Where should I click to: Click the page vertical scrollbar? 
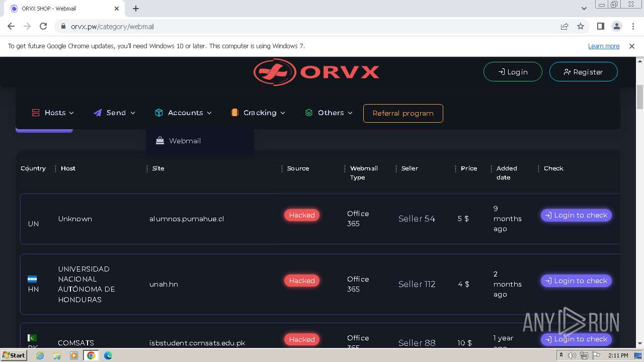tap(640, 97)
